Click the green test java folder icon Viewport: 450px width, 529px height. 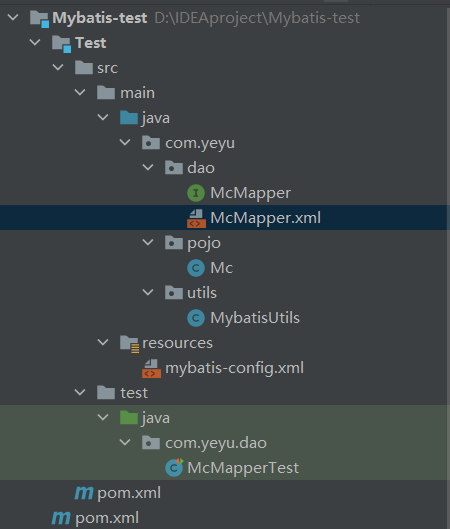[129, 418]
